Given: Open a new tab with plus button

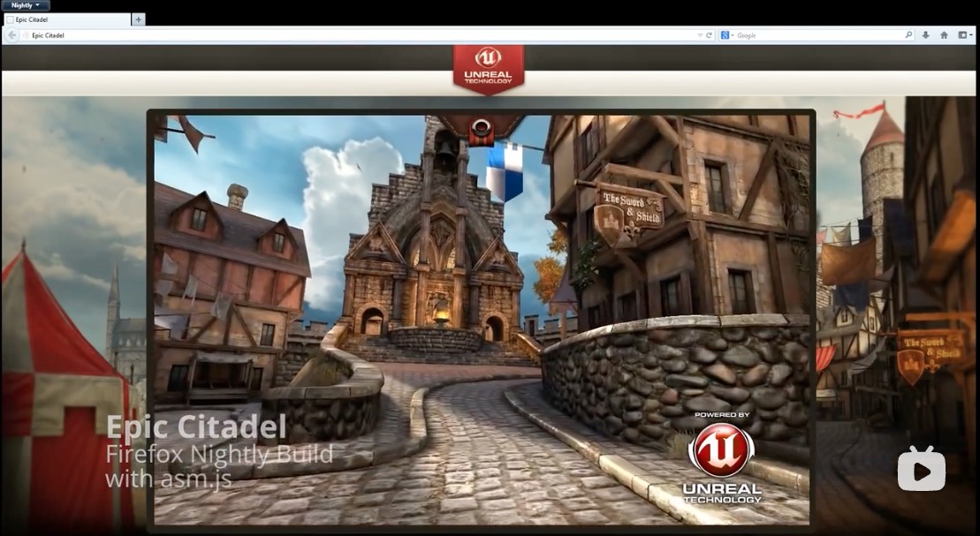Looking at the screenshot, I should pyautogui.click(x=138, y=19).
